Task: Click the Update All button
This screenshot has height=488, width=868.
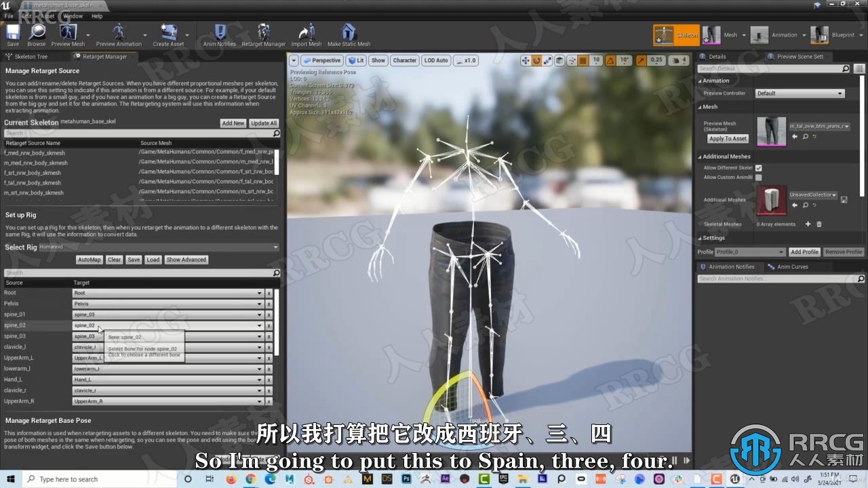Action: [x=264, y=123]
